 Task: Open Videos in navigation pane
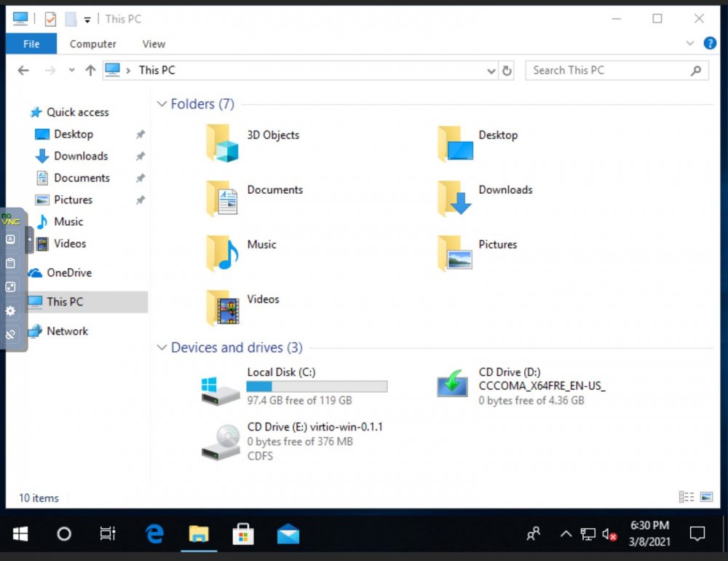tap(61, 243)
